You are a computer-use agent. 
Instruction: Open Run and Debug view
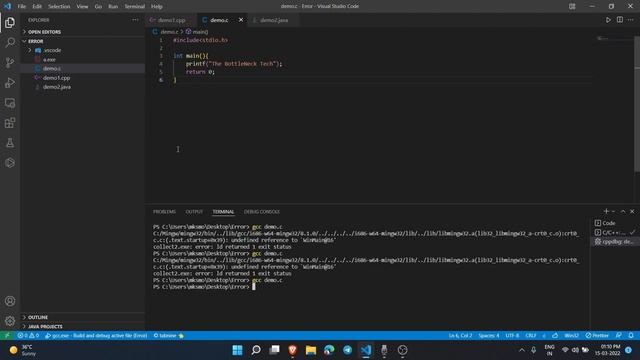(x=10, y=82)
